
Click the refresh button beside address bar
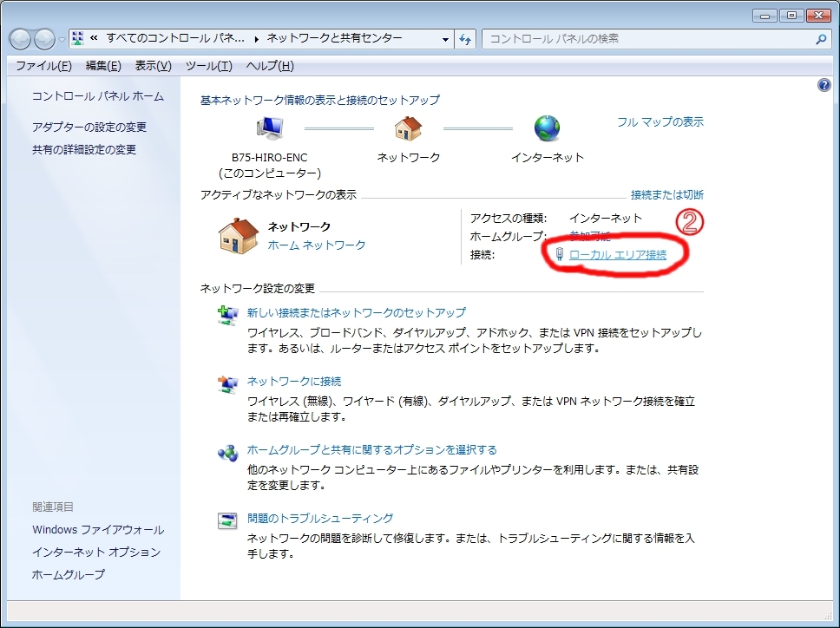click(x=465, y=39)
